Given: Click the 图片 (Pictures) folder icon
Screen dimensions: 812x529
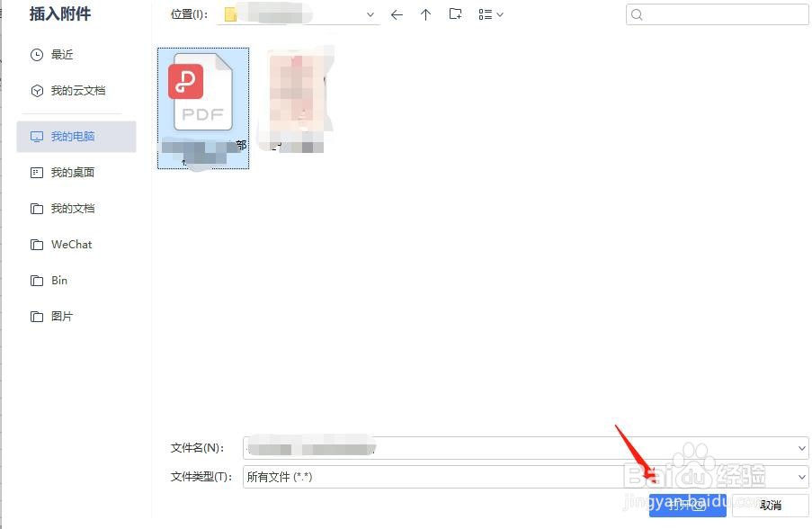Looking at the screenshot, I should point(36,316).
